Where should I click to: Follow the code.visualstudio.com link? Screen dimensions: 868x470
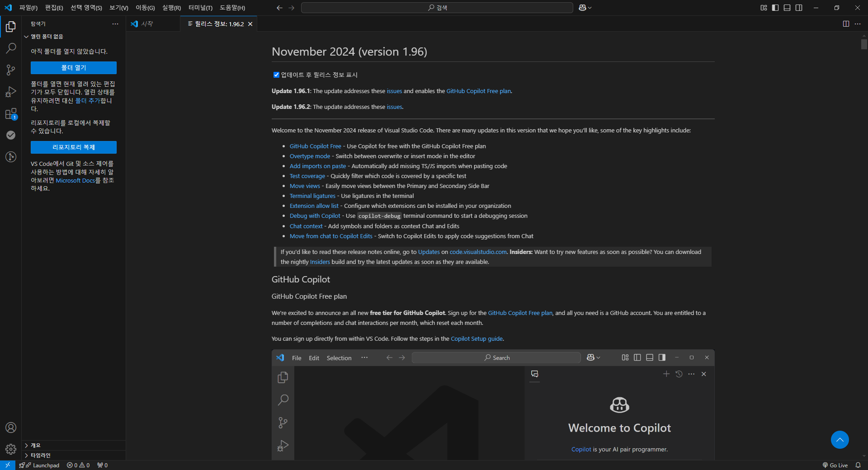pyautogui.click(x=478, y=252)
